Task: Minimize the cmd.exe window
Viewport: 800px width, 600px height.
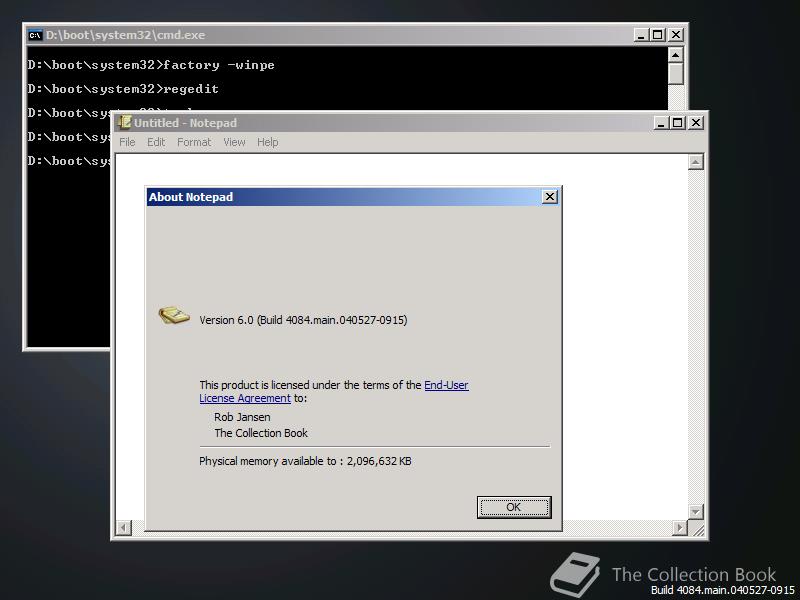Action: coord(641,35)
